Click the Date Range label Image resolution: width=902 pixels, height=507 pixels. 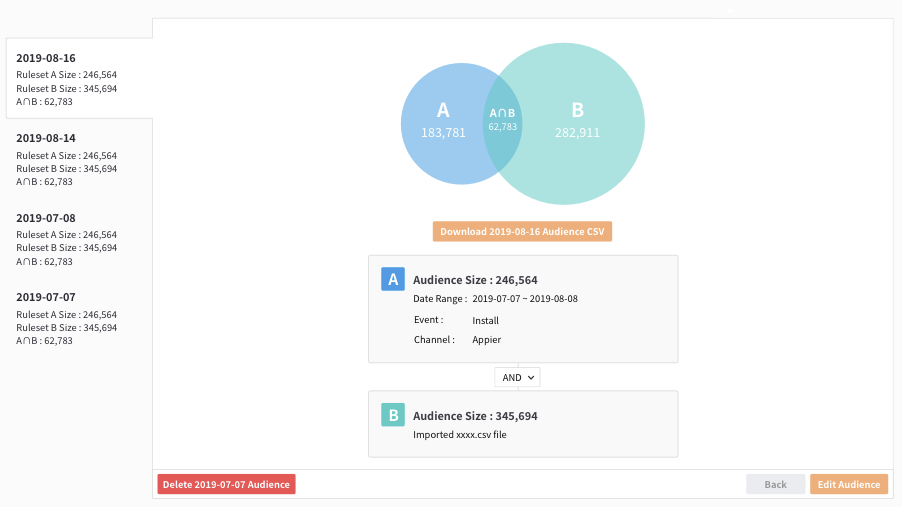click(x=440, y=299)
